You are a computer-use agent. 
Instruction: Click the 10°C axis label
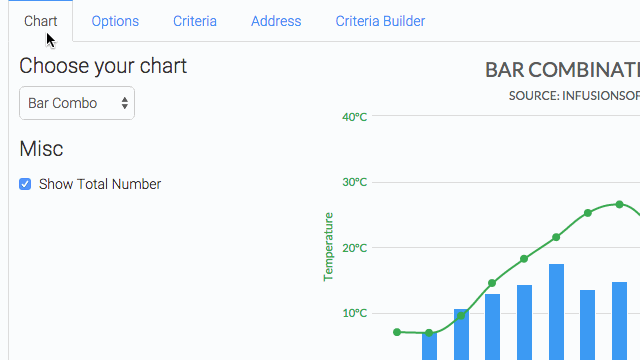354,313
